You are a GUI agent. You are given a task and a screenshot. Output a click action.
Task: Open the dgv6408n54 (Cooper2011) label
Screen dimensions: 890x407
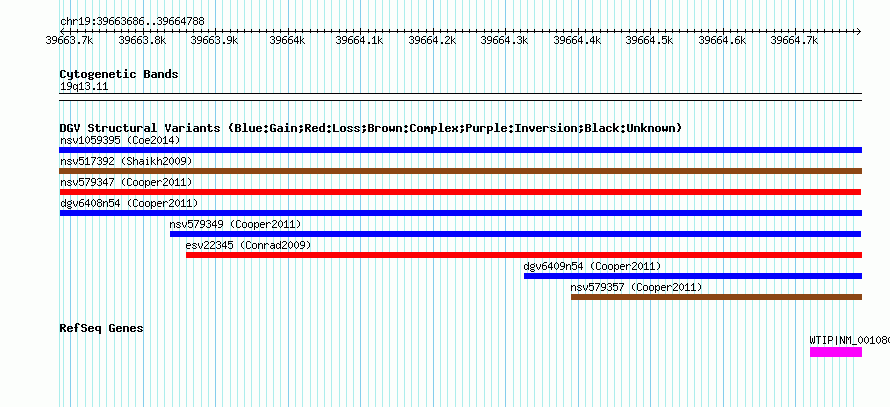[x=129, y=203]
